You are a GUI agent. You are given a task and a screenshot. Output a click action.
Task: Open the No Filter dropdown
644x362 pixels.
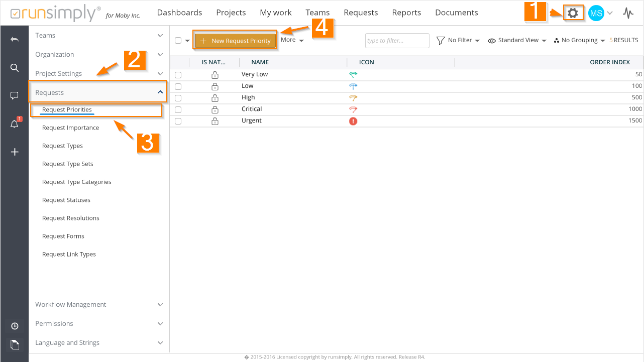click(x=458, y=40)
